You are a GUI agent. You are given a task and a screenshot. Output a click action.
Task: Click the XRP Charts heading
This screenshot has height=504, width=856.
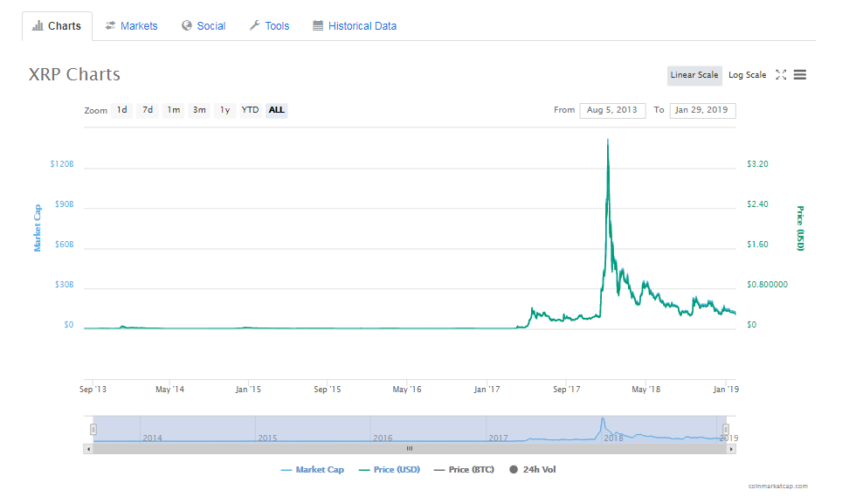[x=74, y=74]
